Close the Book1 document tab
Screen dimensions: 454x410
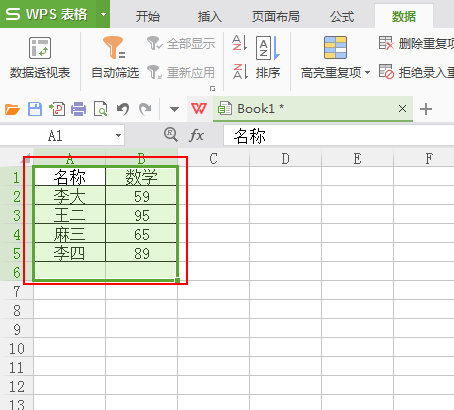[x=402, y=109]
